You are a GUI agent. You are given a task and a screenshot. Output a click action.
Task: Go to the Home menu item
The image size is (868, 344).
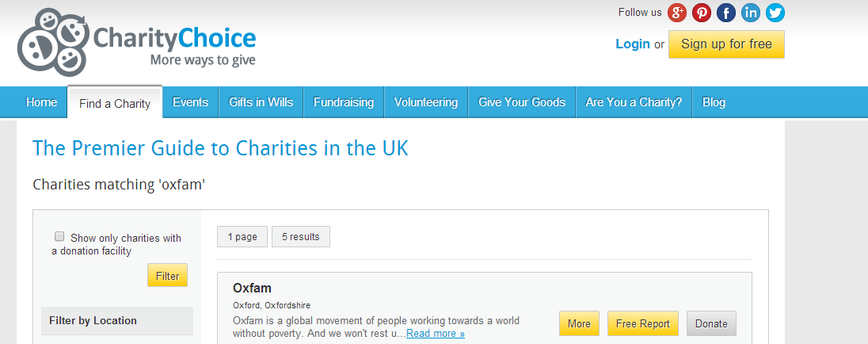click(41, 102)
